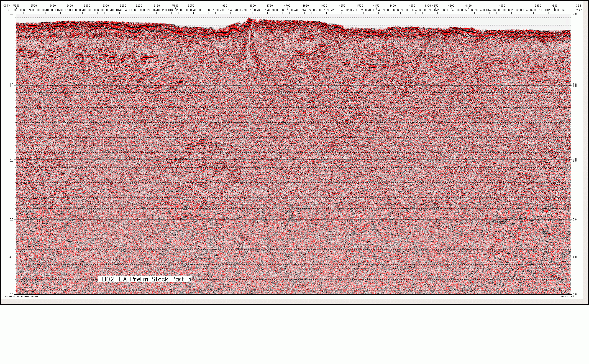Click the 'Line: BA-GSLM-TASMANIA-809001' footer text

[21, 297]
